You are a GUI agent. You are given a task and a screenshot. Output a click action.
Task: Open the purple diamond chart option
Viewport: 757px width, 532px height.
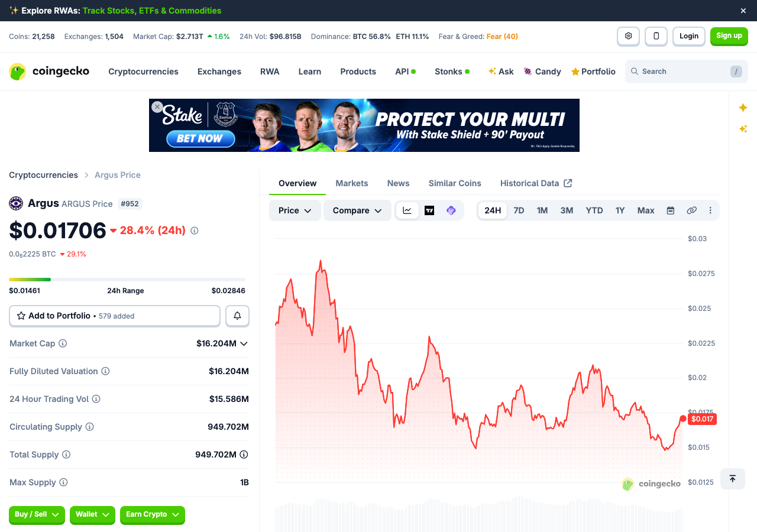451,210
